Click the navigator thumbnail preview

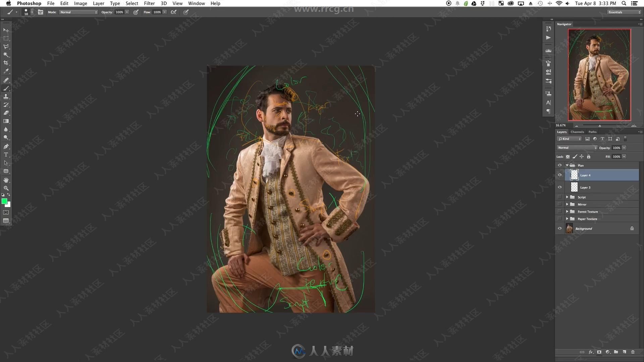(598, 74)
